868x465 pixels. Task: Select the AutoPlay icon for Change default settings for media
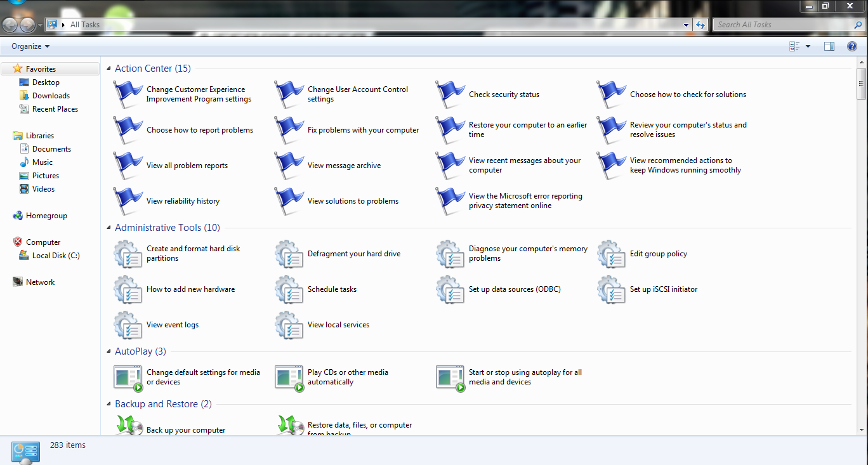point(128,377)
